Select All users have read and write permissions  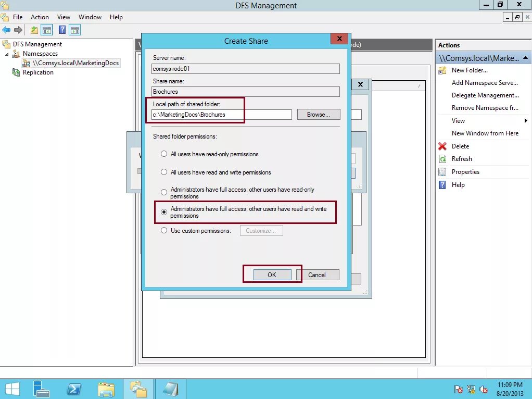coord(164,172)
